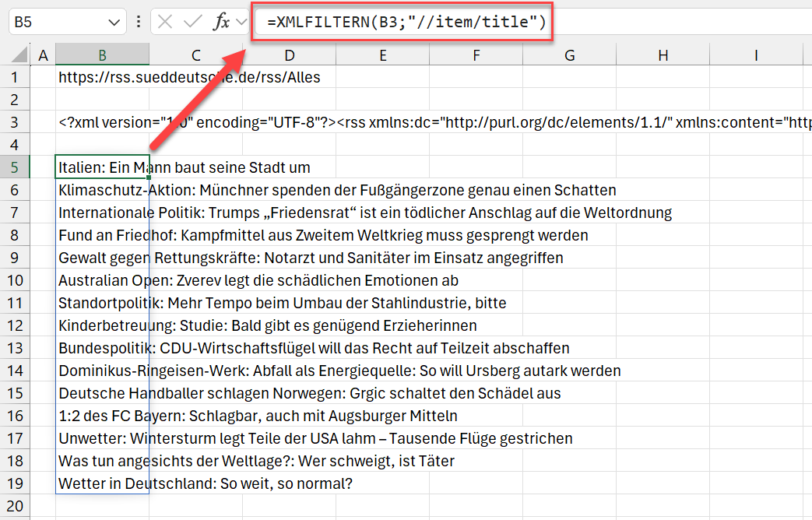Click the sueddeutsche RSS URL in cell B1
The image size is (812, 520).
pyautogui.click(x=101, y=77)
